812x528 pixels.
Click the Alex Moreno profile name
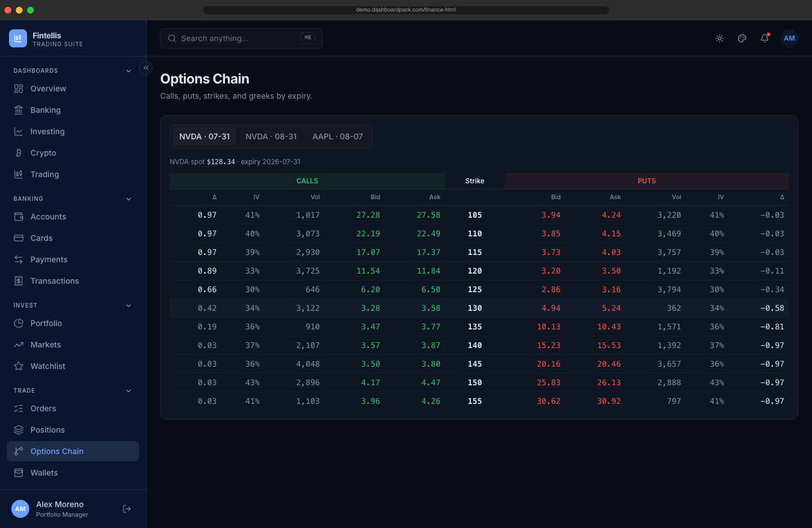[x=60, y=504]
